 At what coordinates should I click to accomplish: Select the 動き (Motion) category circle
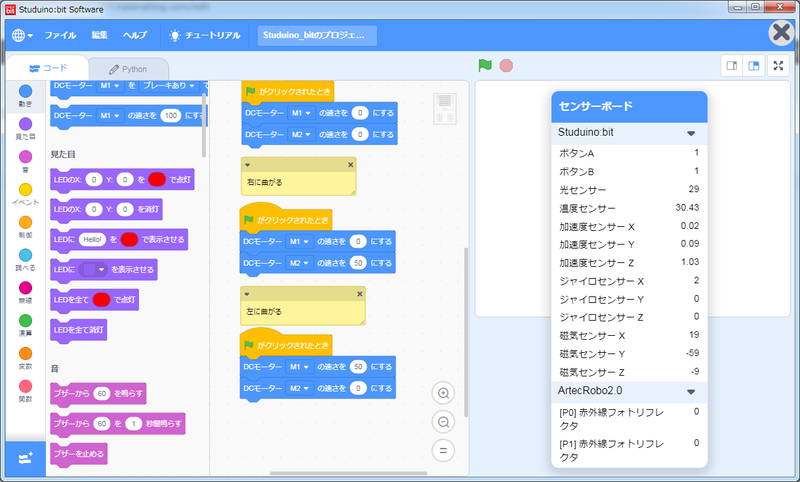point(26,91)
